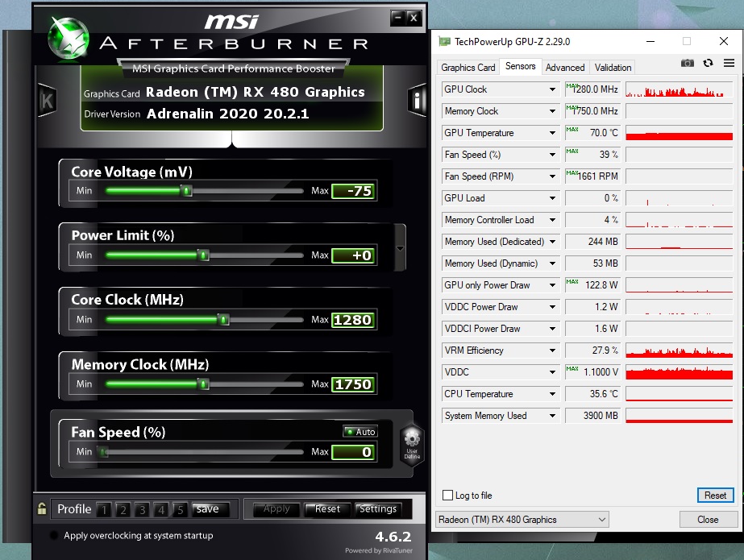Image resolution: width=744 pixels, height=560 pixels.
Task: Click the Fan Speed slider handle
Action: click(x=103, y=452)
